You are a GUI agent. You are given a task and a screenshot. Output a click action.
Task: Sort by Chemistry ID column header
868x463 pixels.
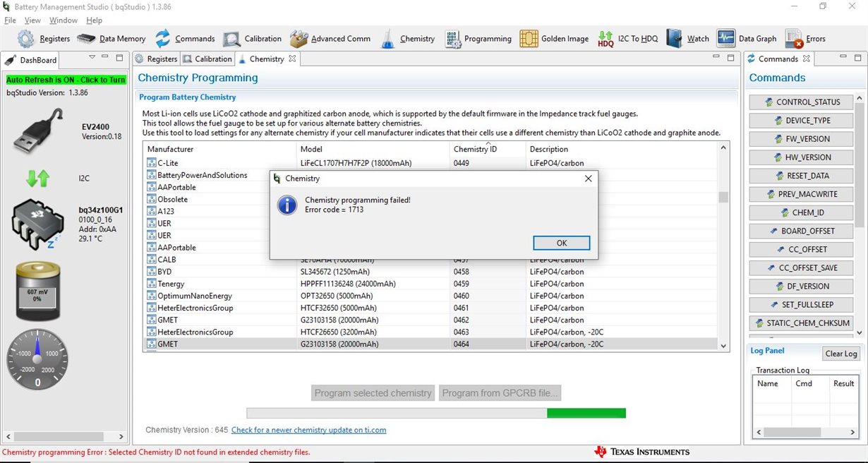click(488, 149)
